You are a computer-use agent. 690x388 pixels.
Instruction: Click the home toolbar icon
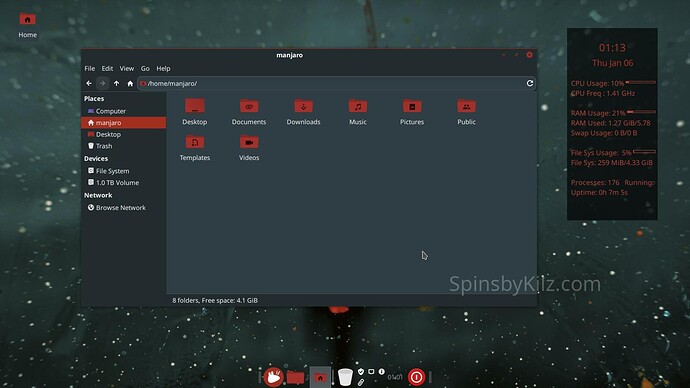pos(130,83)
